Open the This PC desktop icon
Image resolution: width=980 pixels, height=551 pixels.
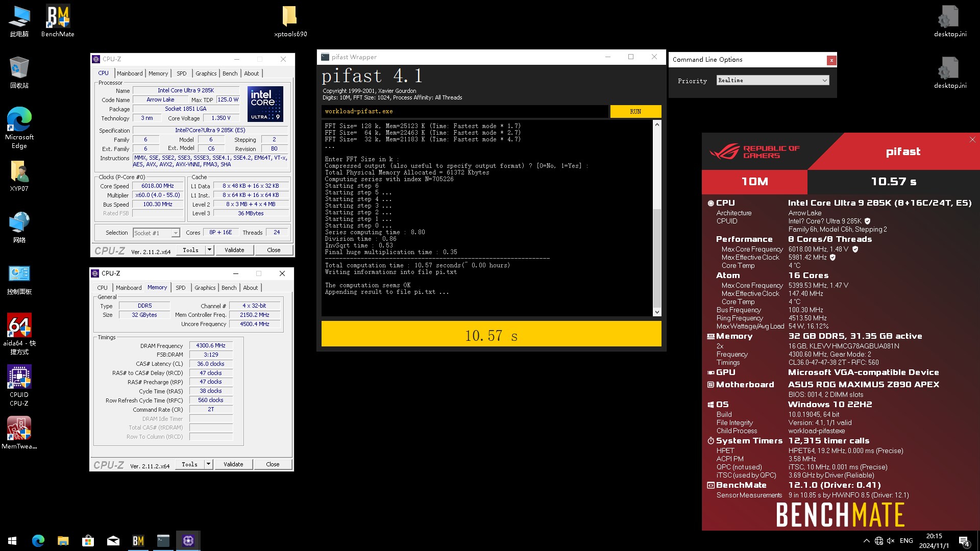pyautogui.click(x=19, y=21)
